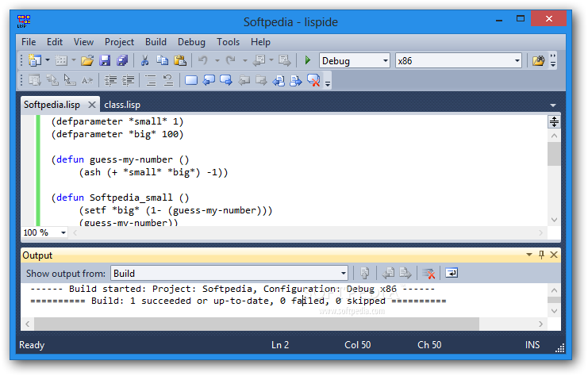Click the editor split bar handle
Viewport: 588px width, 376px height.
click(554, 121)
